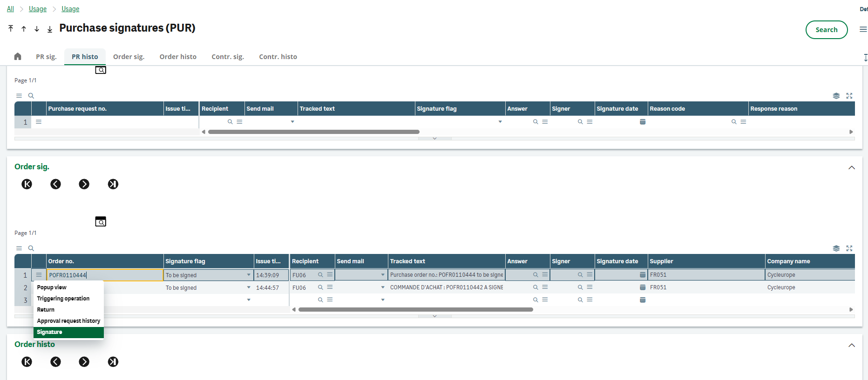Open Order sig. grid layers icon

[x=836, y=248]
